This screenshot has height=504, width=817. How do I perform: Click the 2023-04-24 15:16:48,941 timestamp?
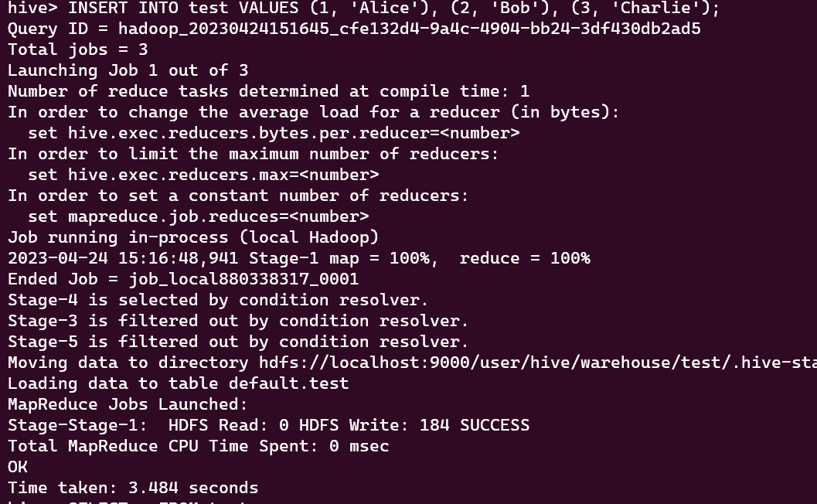pos(123,259)
